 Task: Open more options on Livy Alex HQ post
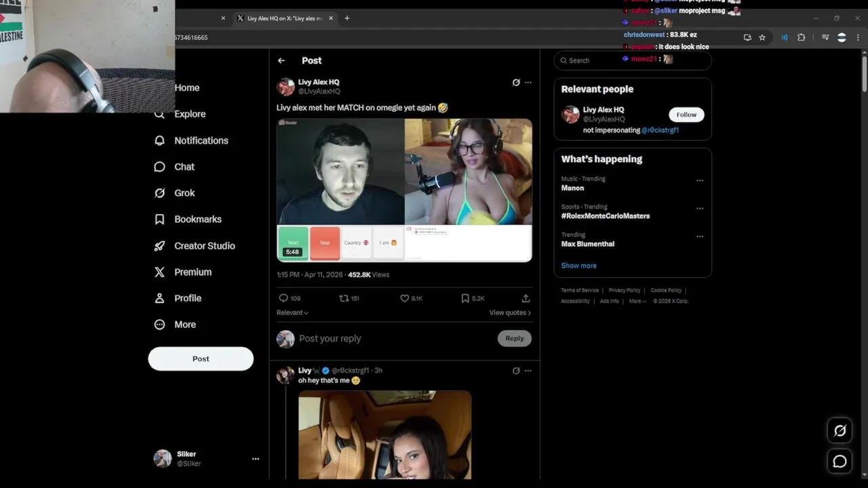point(528,83)
